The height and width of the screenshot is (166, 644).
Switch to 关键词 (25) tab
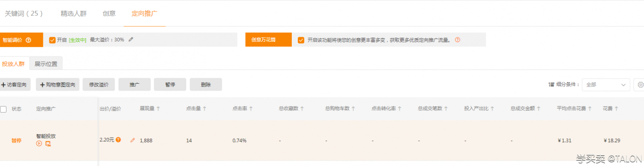tap(24, 13)
